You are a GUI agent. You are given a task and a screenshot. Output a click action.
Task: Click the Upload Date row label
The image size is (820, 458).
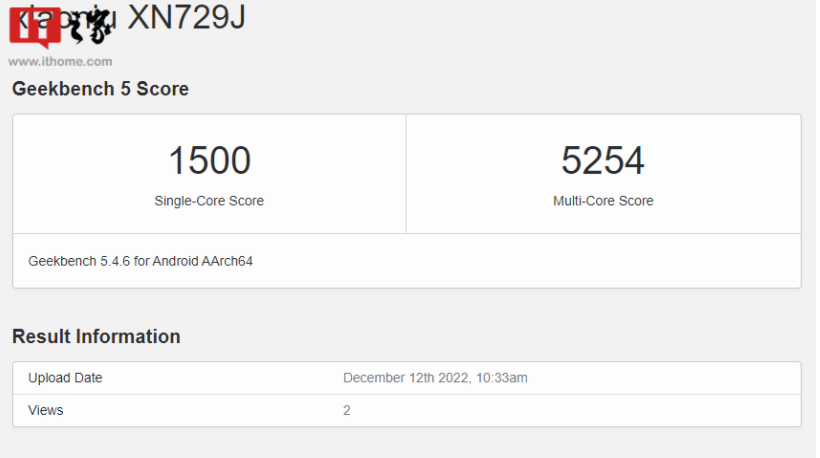coord(65,377)
